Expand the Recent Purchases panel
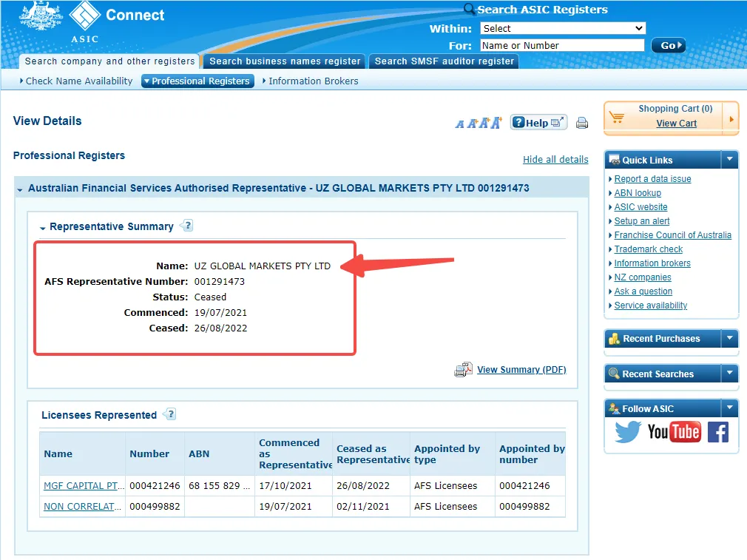This screenshot has width=747, height=560. [x=730, y=338]
